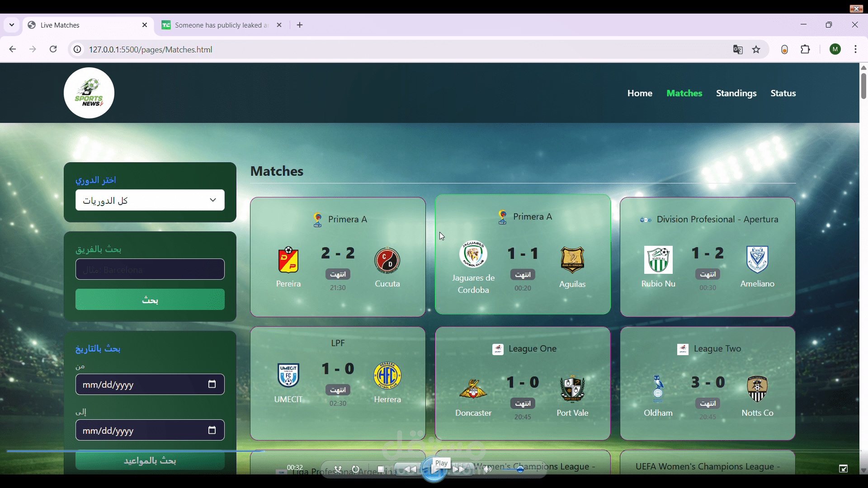Go to the Standings page
Screen dimensions: 868x488
[x=736, y=93]
